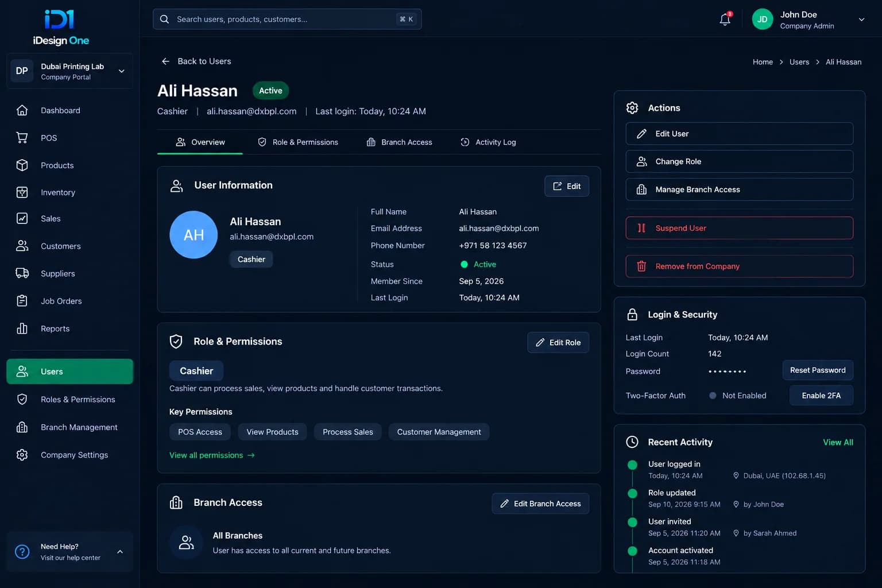The image size is (882, 588).
Task: Open the Branch Access tab
Action: click(x=399, y=142)
